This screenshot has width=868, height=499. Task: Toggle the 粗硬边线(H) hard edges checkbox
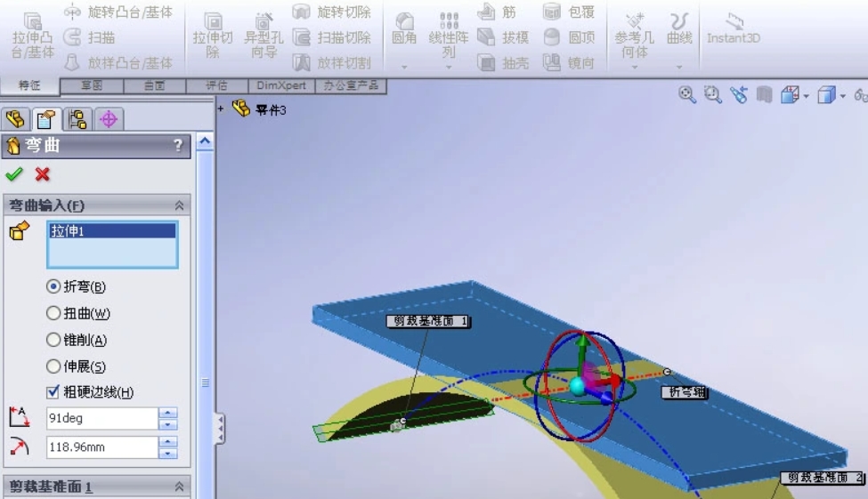53,392
